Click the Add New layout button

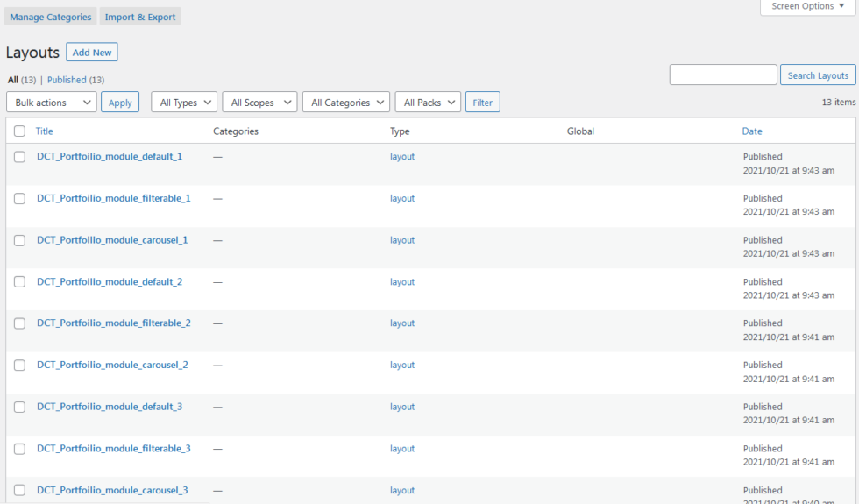pos(92,53)
